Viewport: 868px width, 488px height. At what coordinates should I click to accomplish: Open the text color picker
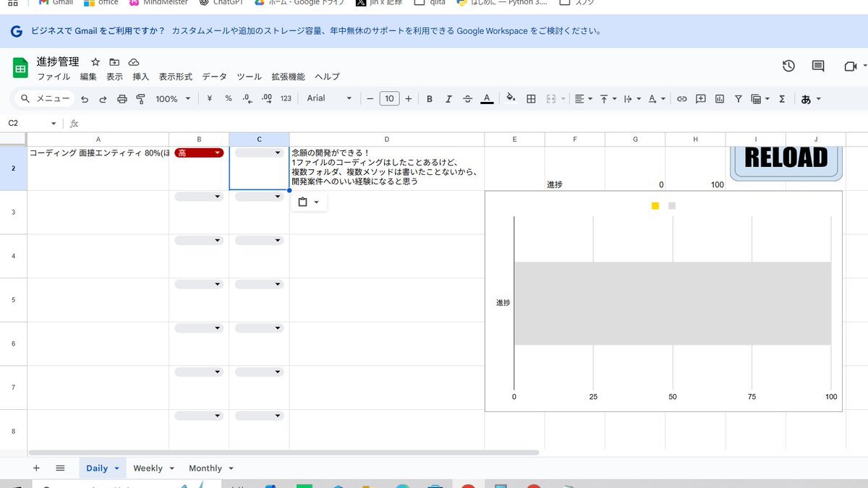pos(487,99)
